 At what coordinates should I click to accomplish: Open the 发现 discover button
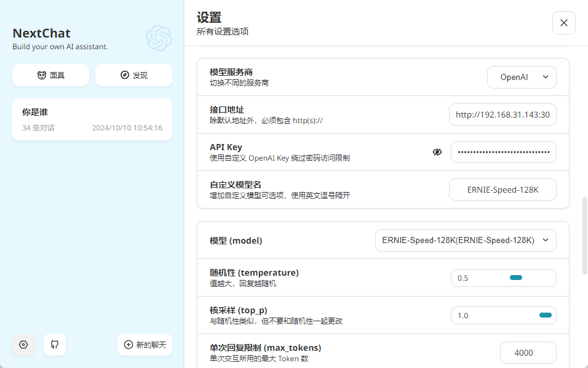[134, 75]
